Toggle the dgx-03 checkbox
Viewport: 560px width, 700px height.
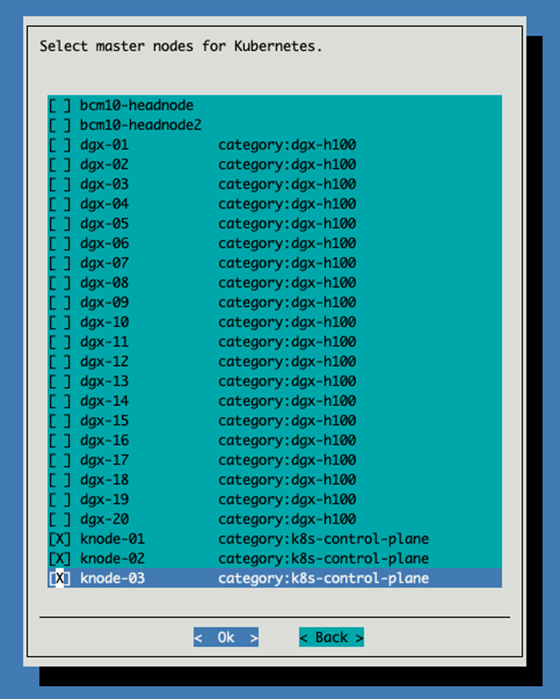[60, 184]
